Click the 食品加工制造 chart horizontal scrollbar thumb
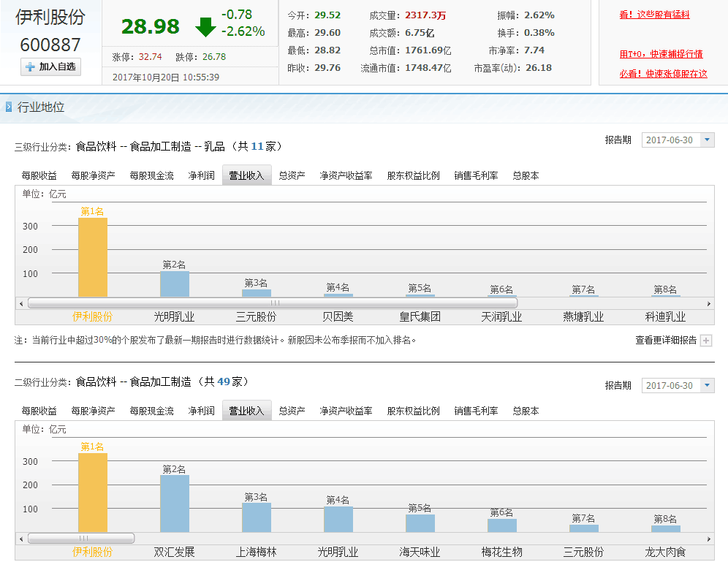The width and height of the screenshot is (728, 562). point(81,539)
